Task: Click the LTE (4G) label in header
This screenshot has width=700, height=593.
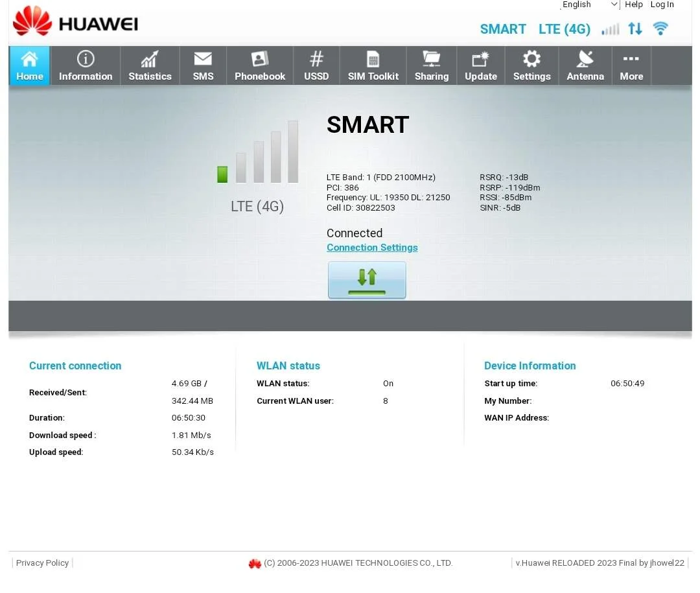Action: tap(565, 29)
